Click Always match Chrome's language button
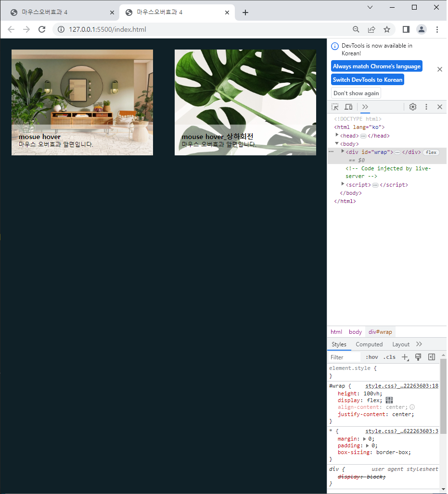Screen dimensions: 448x494 coord(377,66)
